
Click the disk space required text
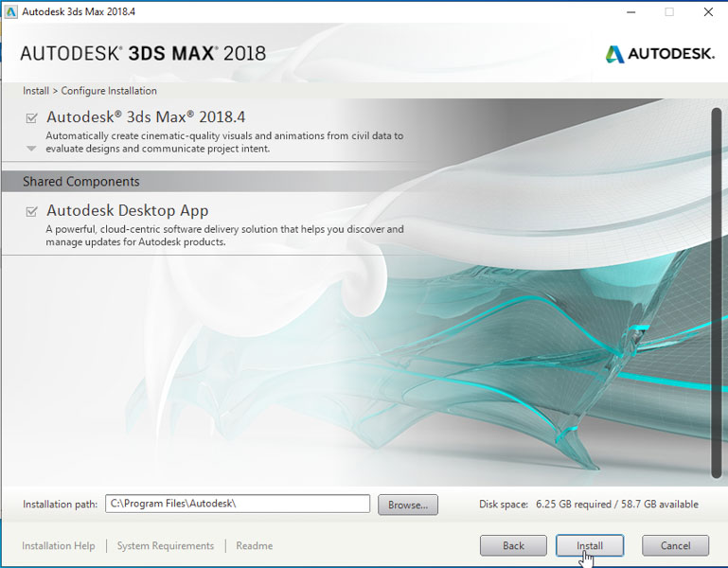pyautogui.click(x=589, y=505)
